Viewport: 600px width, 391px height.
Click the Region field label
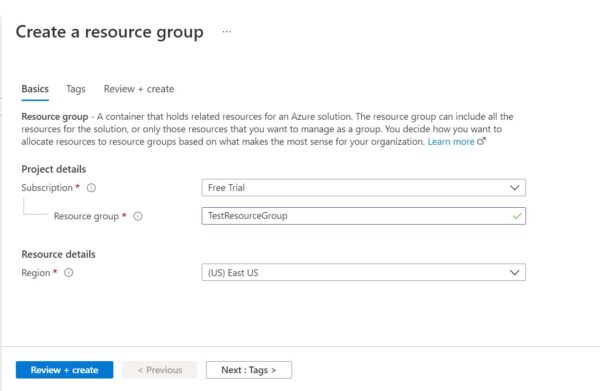(36, 273)
